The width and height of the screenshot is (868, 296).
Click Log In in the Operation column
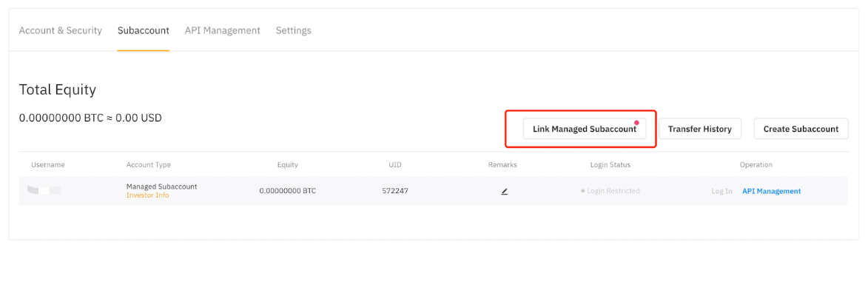(721, 191)
